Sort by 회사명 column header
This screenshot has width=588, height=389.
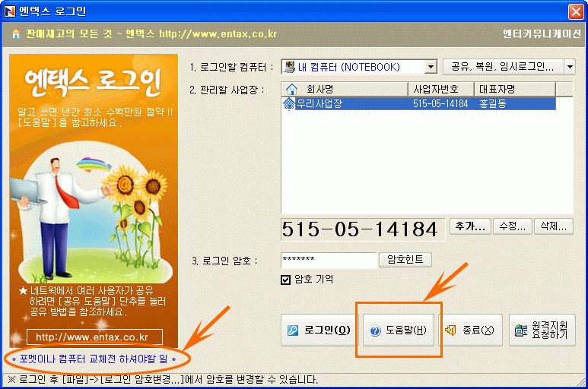(345, 89)
